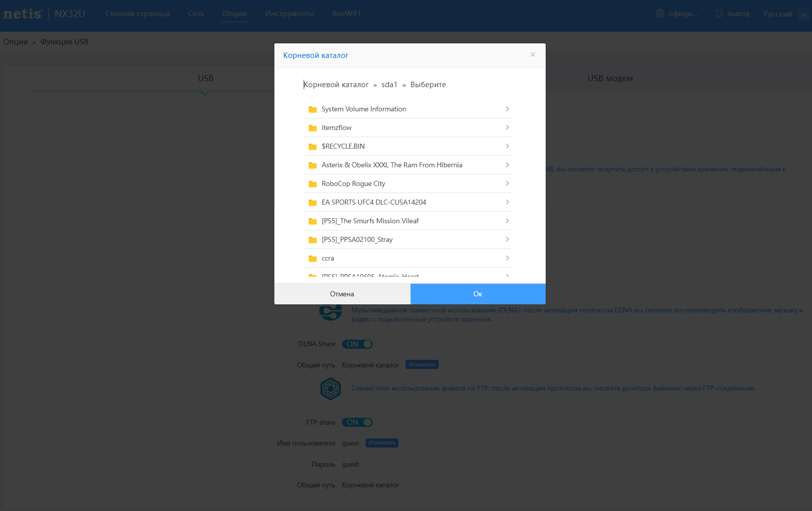Select Asterix & Obelix XXXL folder row
Screen dimensions: 812x511
coord(408,165)
